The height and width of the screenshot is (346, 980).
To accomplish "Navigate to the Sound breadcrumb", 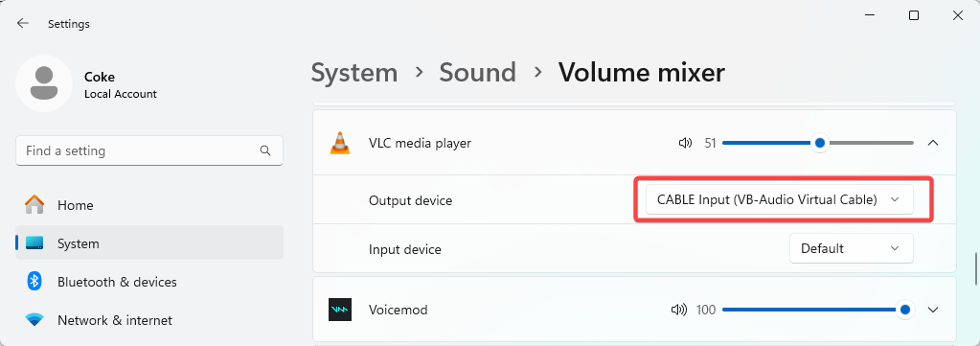I will point(477,73).
